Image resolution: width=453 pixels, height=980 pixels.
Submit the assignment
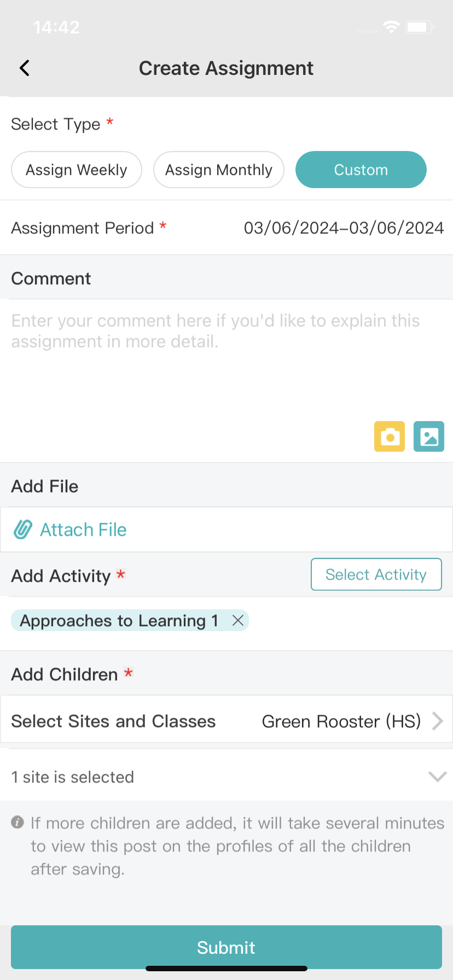tap(226, 947)
